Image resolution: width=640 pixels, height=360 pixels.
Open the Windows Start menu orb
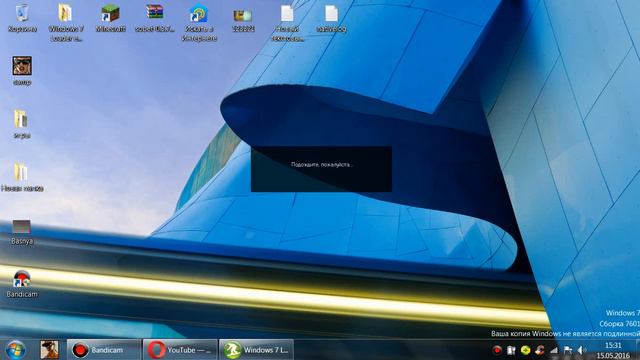click(16, 350)
